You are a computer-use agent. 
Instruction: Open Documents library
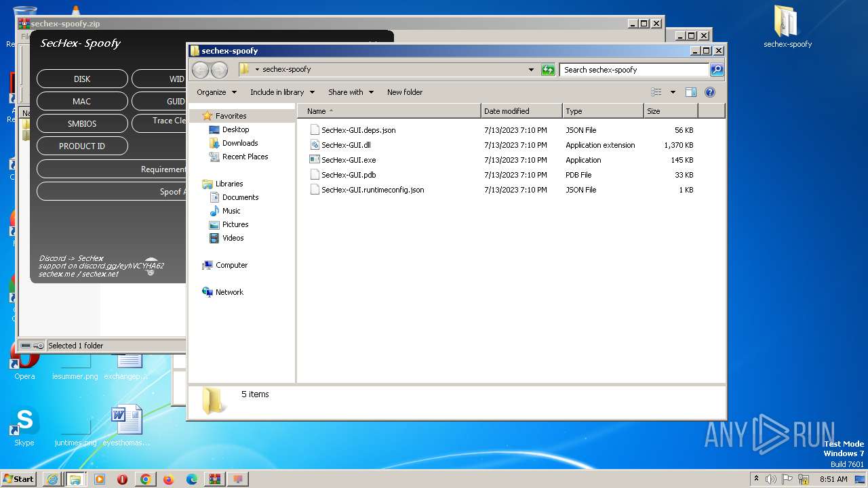(240, 197)
